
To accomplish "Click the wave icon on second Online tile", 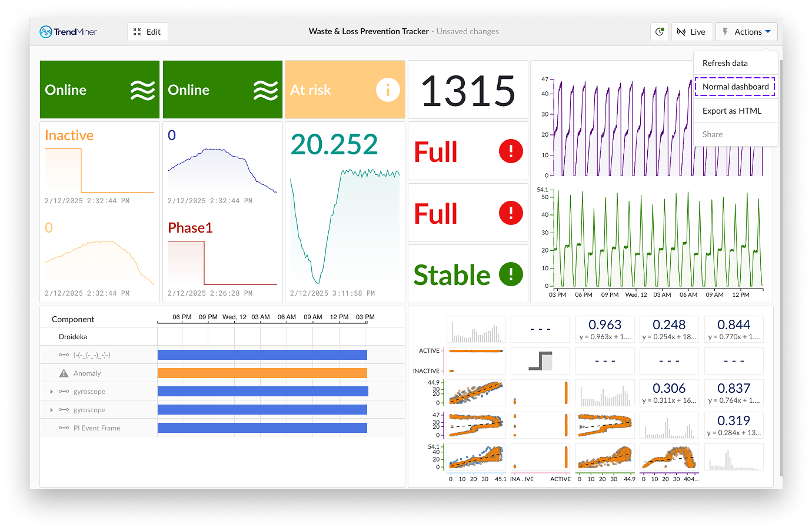I will [266, 90].
